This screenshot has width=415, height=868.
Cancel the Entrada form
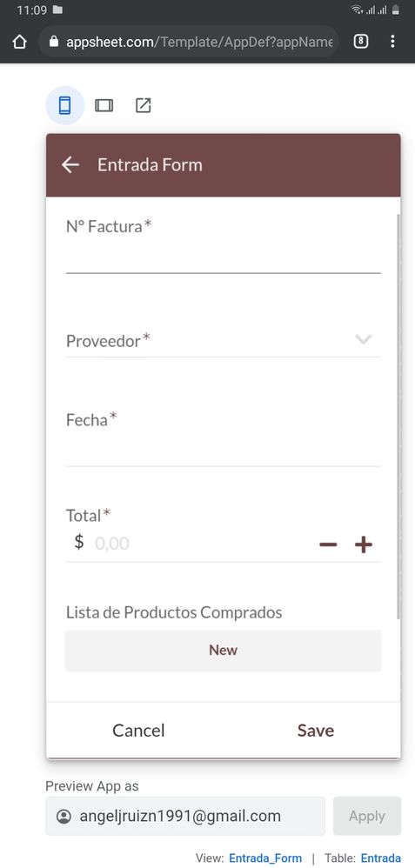coord(138,731)
